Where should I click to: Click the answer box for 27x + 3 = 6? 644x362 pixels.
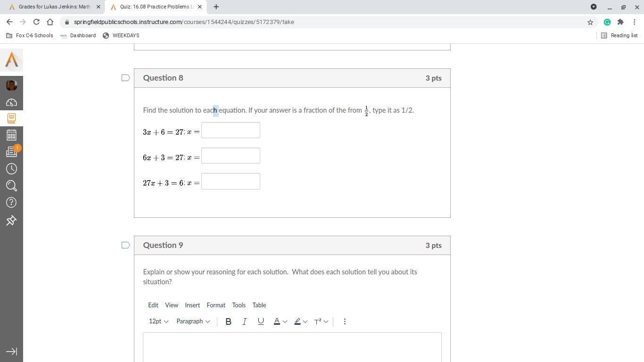(231, 181)
